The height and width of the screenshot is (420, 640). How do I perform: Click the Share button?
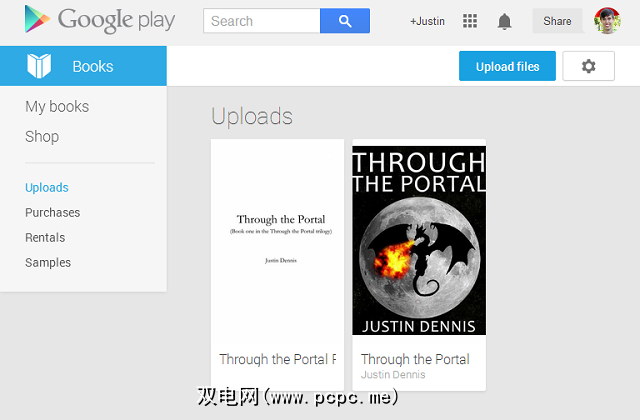[x=557, y=21]
